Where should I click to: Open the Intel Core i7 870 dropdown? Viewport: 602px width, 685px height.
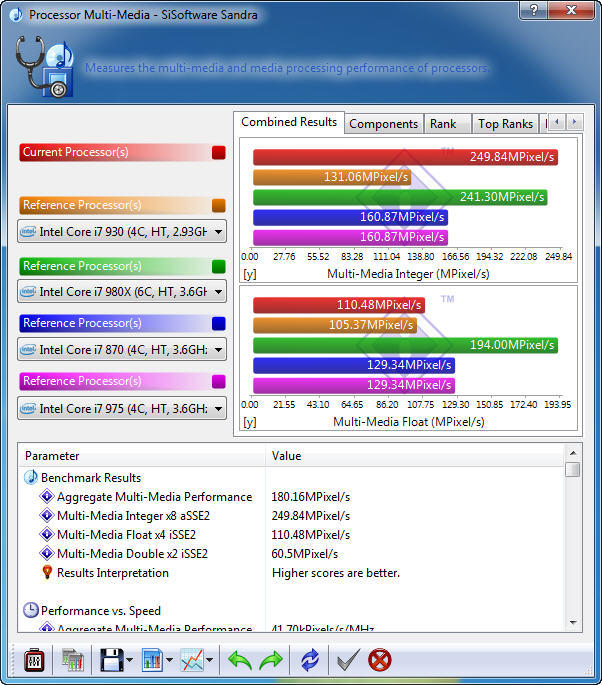pos(122,349)
